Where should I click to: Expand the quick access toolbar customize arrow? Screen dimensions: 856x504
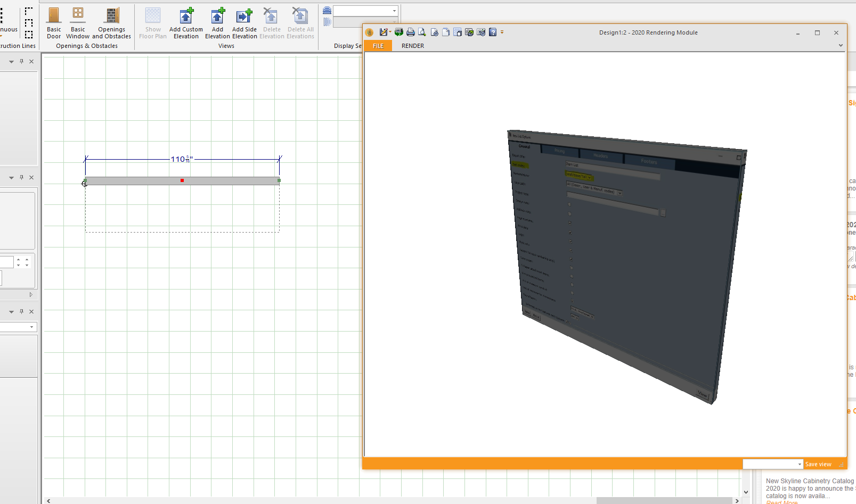(502, 32)
